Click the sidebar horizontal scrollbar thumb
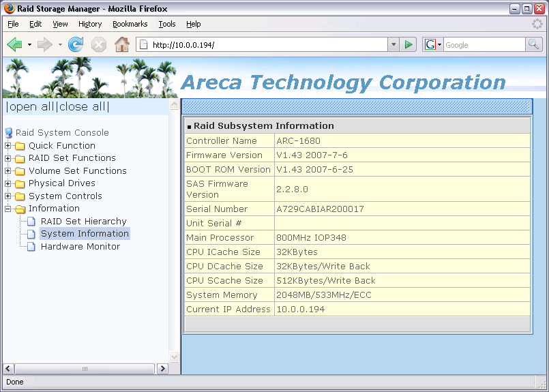The height and width of the screenshot is (392, 549). pyautogui.click(x=85, y=369)
